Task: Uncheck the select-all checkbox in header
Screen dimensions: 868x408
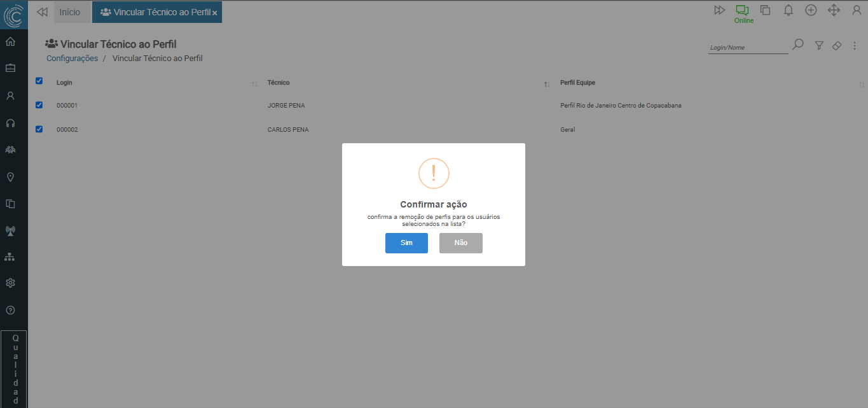Action: [39, 81]
